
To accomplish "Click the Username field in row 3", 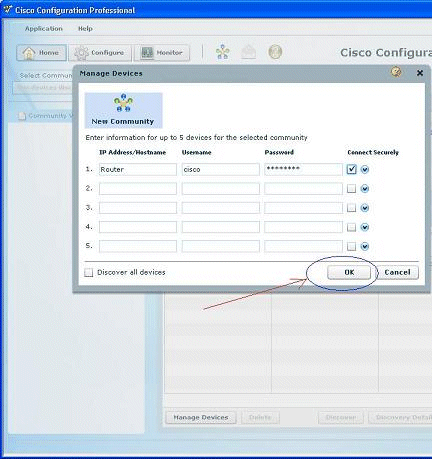I will tap(220, 208).
